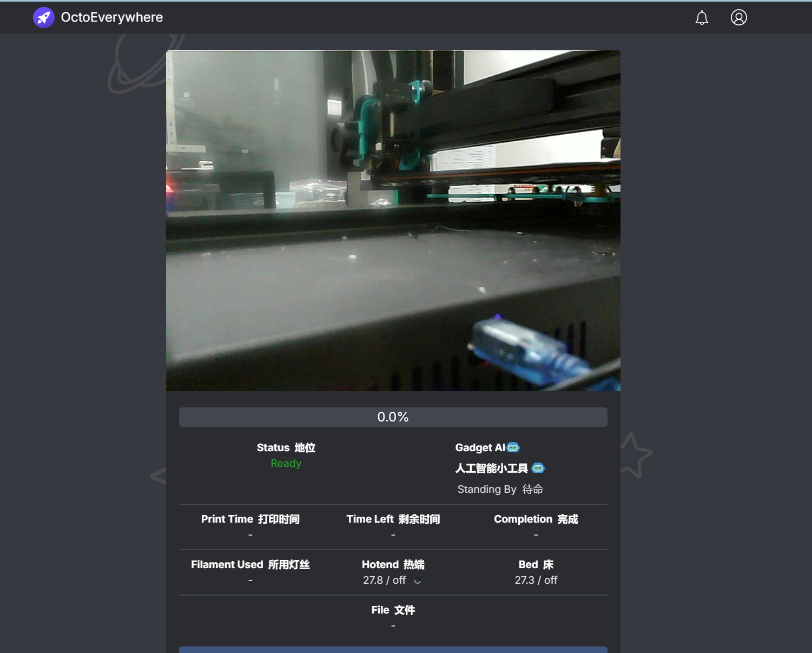Click the Gadget AI robot icon

(x=513, y=447)
